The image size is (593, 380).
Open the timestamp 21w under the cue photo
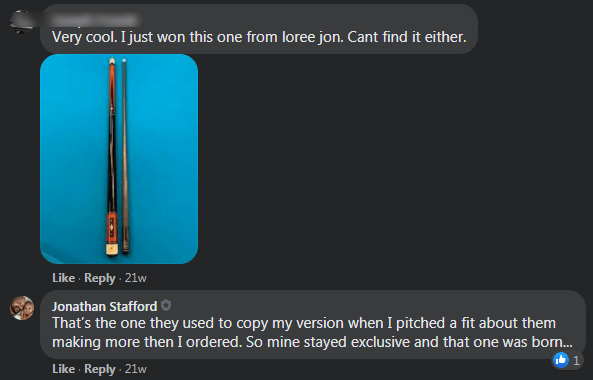click(135, 278)
